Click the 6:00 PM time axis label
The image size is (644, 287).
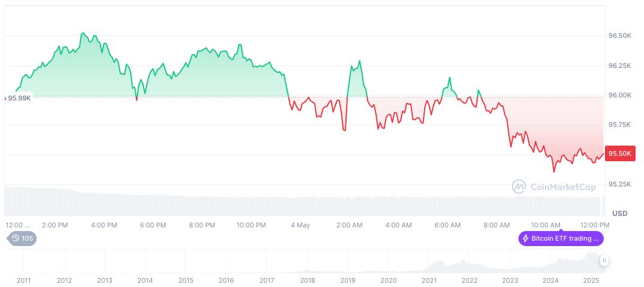click(153, 225)
